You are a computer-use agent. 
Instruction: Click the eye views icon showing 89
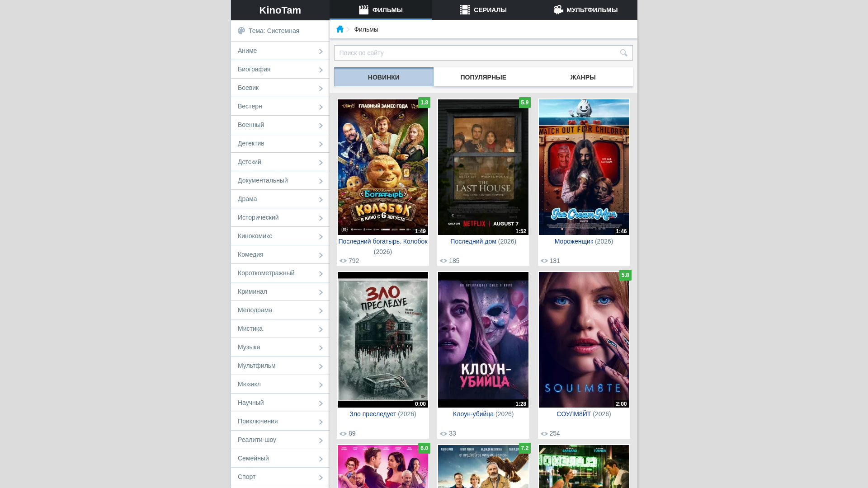click(343, 433)
